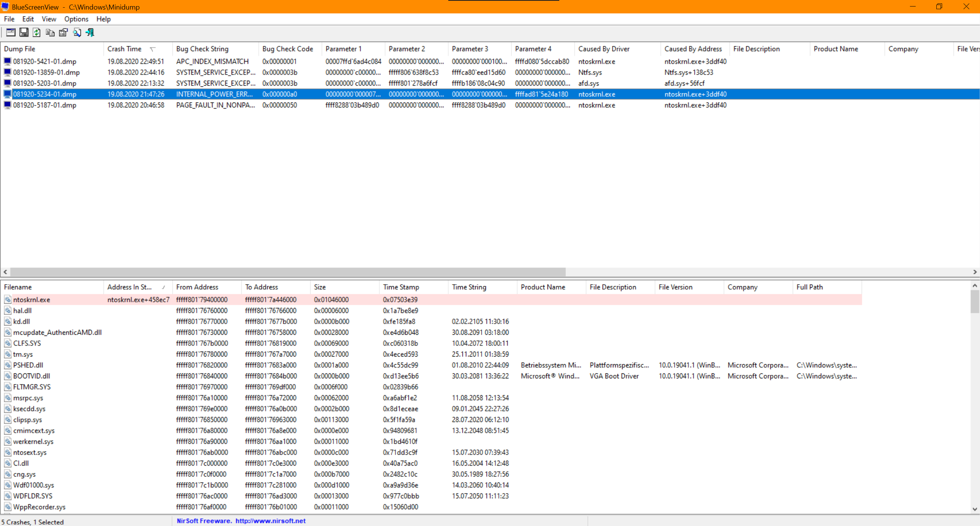This screenshot has width=980, height=526.
Task: Click the Exit door icon
Action: tap(90, 33)
